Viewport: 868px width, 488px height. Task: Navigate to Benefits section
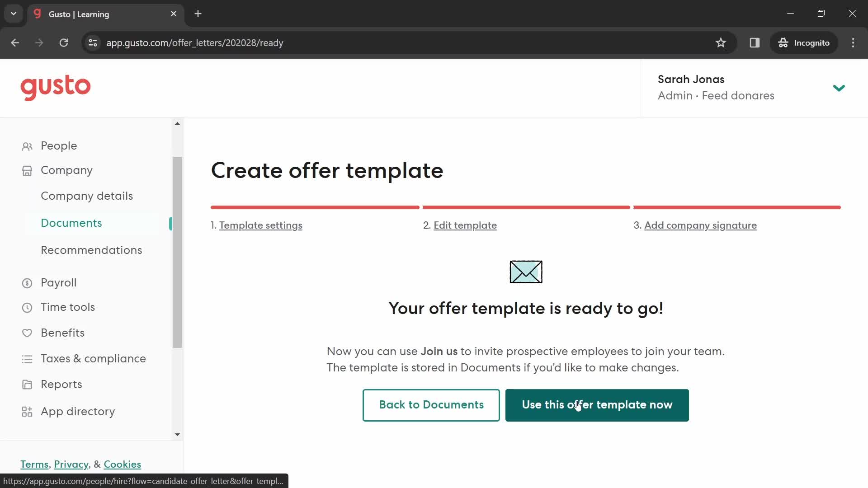click(x=62, y=333)
